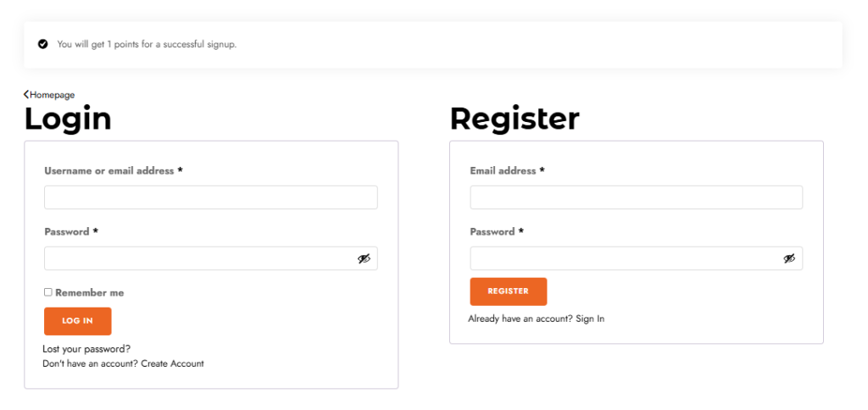Click the checkmark icon in signup notice
This screenshot has height=410, width=868.
tap(42, 44)
